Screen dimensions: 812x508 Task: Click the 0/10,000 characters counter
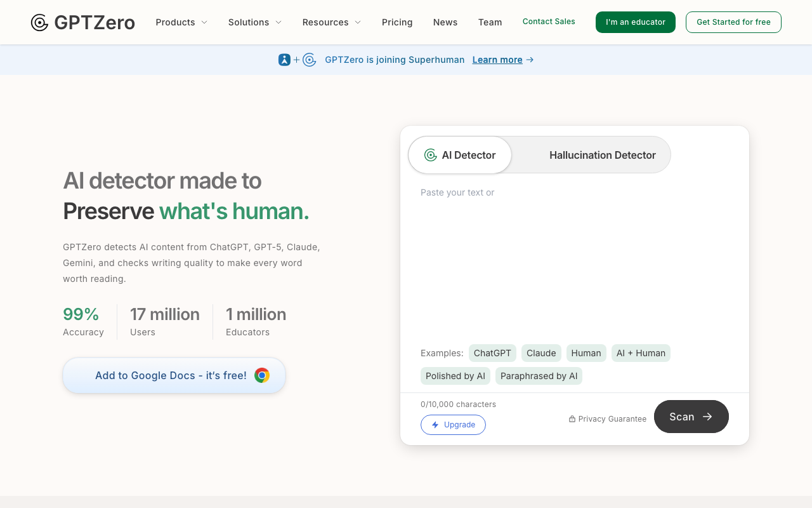(x=458, y=404)
